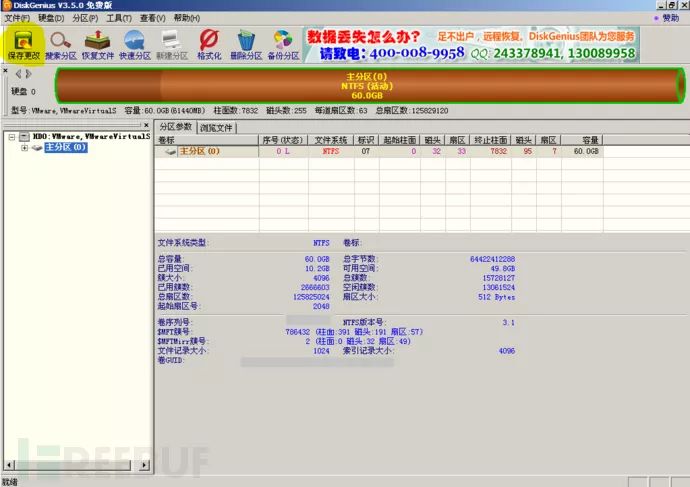Screen dimensions: 690x487
Task: Click the $MFT簇号 value 786432
Action: [x=297, y=332]
